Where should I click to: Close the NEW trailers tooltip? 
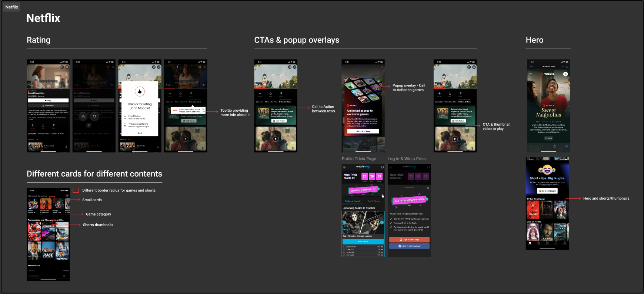[x=203, y=109]
